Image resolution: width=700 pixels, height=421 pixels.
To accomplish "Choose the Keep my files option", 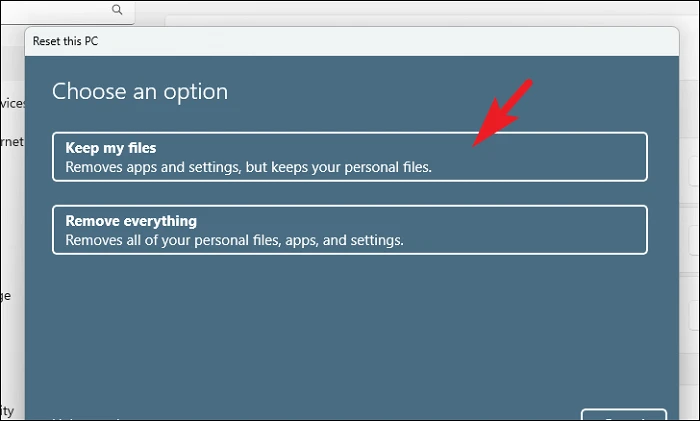I will [350, 157].
